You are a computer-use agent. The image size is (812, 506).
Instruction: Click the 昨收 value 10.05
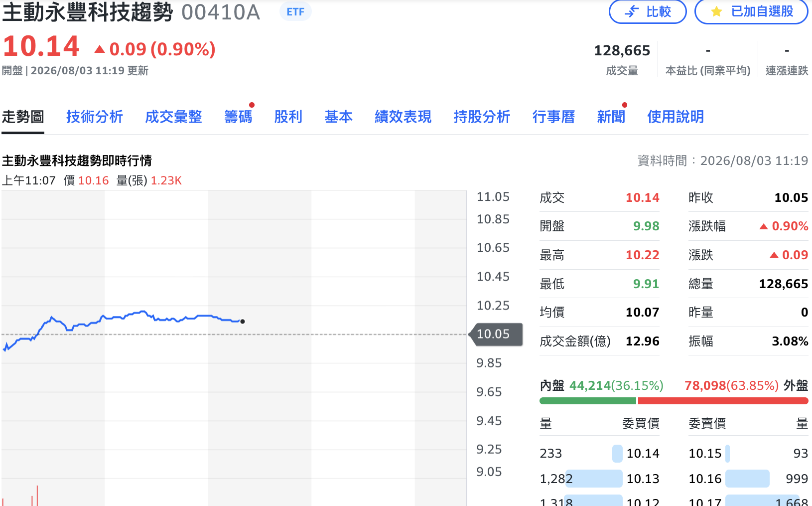(791, 198)
